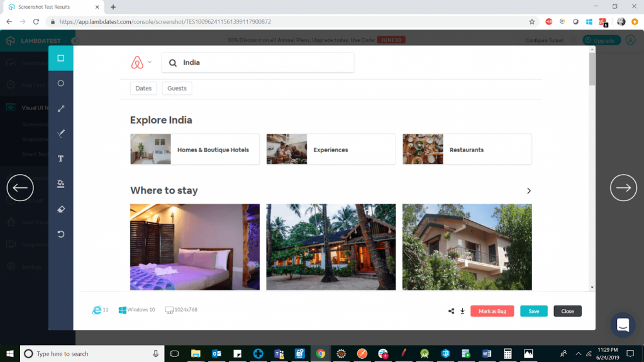Pick the freehand brush tool
The height and width of the screenshot is (362, 644).
click(x=61, y=134)
